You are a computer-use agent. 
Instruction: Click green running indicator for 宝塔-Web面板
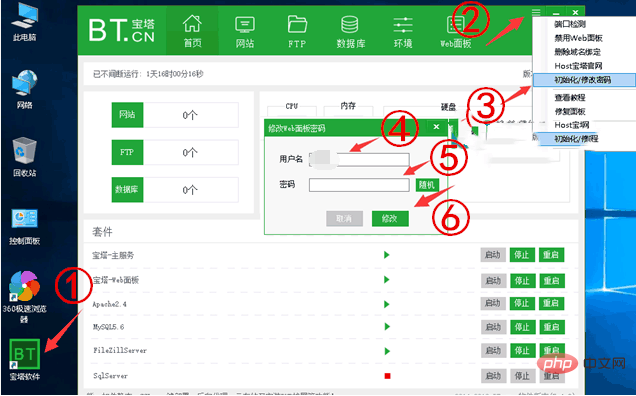(x=387, y=280)
